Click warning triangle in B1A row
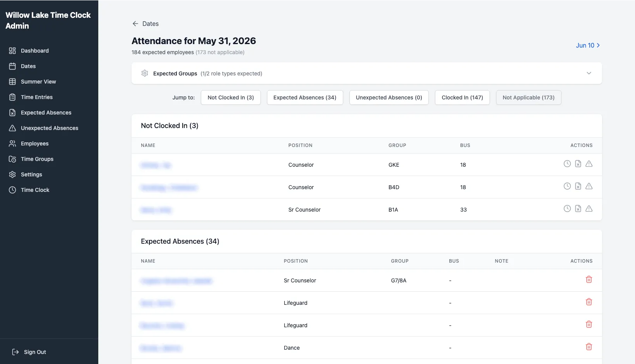 tap(589, 208)
